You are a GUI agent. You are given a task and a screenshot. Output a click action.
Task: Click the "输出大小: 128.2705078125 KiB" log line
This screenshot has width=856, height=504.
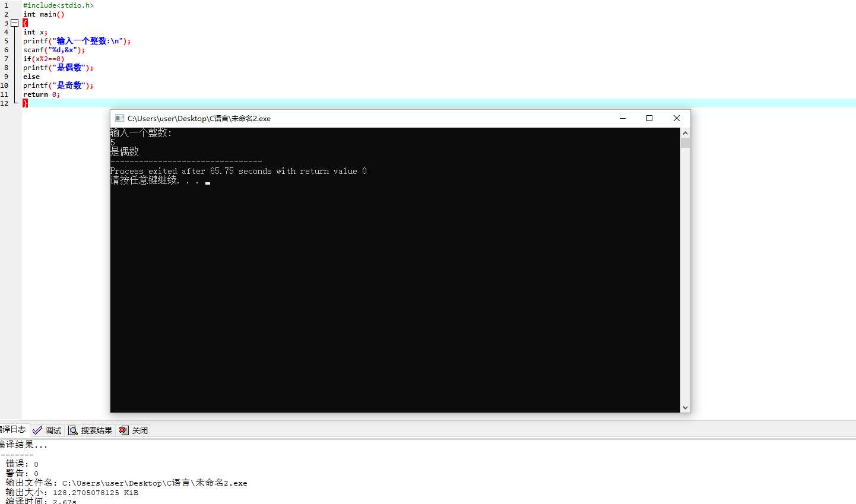72,492
